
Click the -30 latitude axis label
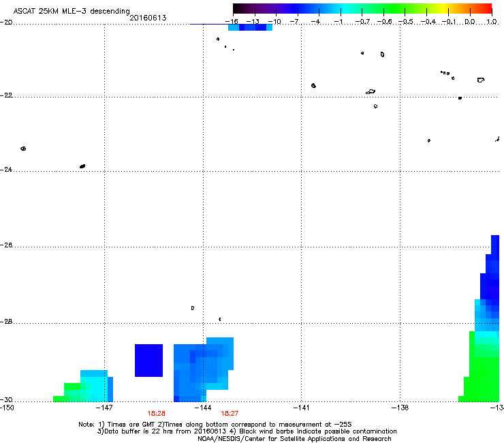click(6, 399)
